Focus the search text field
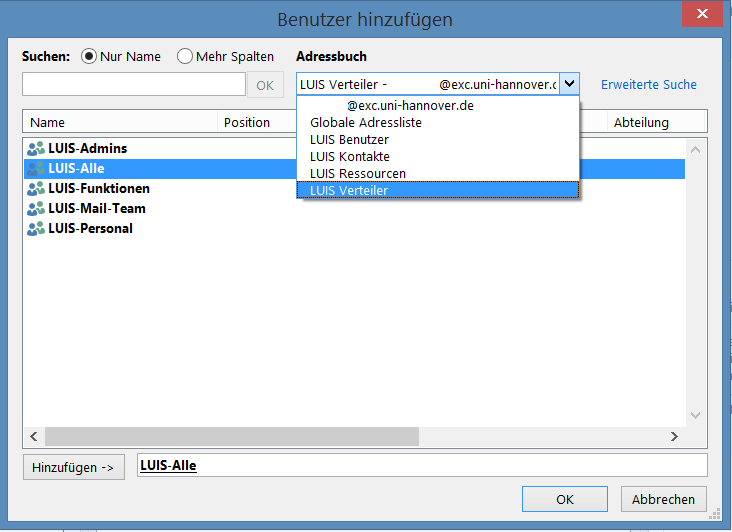The width and height of the screenshot is (732, 532). (x=134, y=84)
